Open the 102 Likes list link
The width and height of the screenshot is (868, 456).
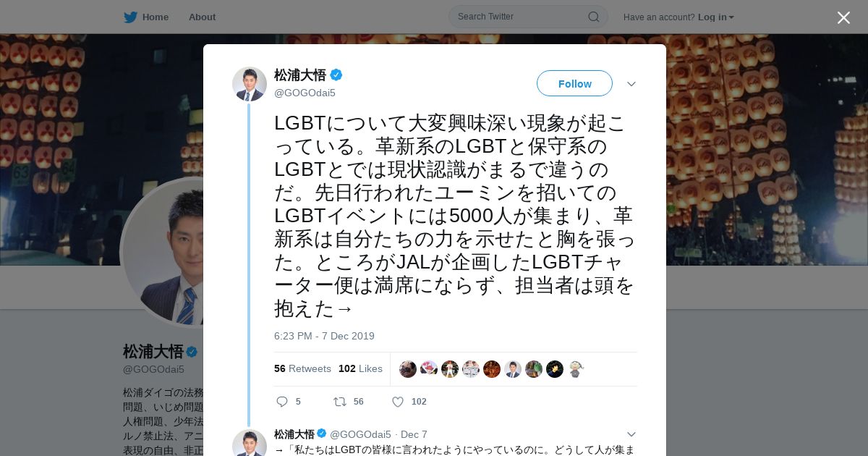pos(360,368)
